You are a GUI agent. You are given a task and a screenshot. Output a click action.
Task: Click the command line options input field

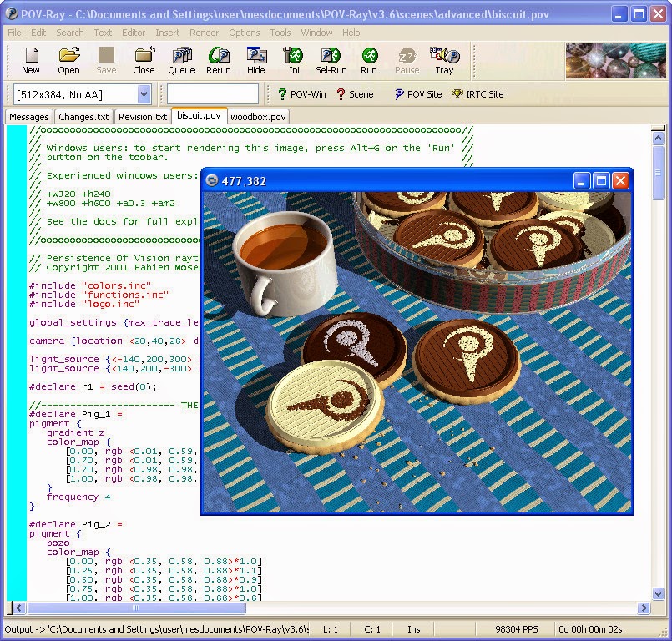213,94
